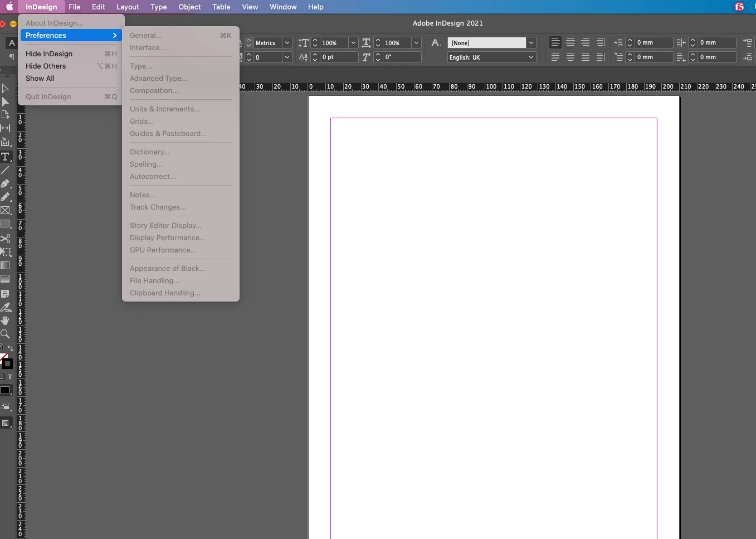Click the f5 menu bar icon

[739, 7]
